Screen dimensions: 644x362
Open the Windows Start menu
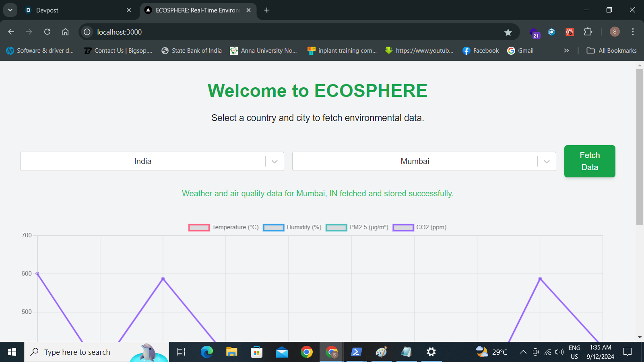click(x=12, y=352)
